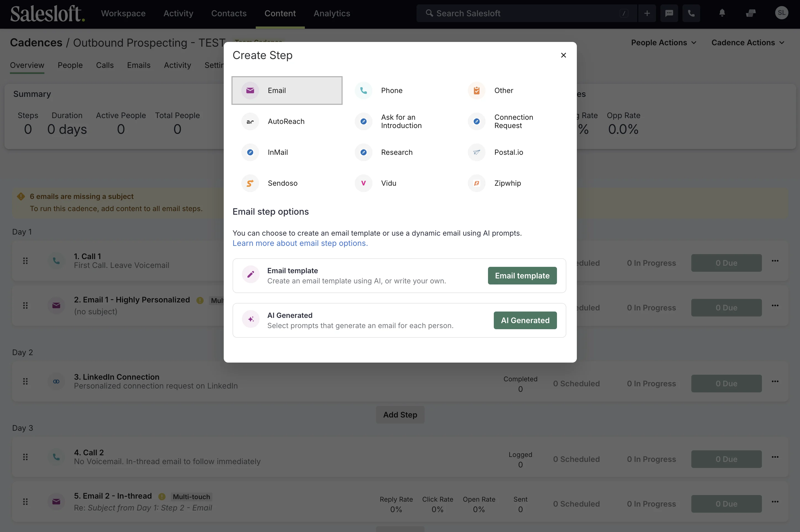Close the Create Step dialog
The image size is (800, 532).
click(x=563, y=55)
